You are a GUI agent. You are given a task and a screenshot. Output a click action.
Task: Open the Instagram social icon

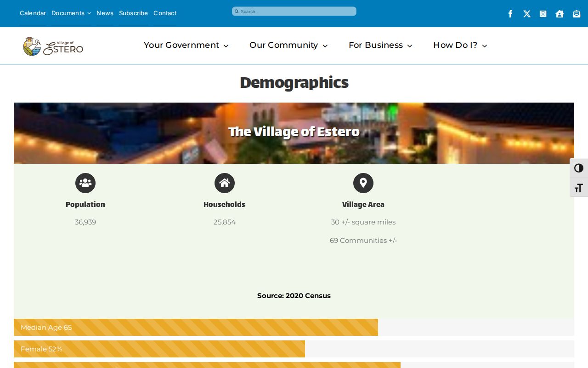[x=543, y=14]
